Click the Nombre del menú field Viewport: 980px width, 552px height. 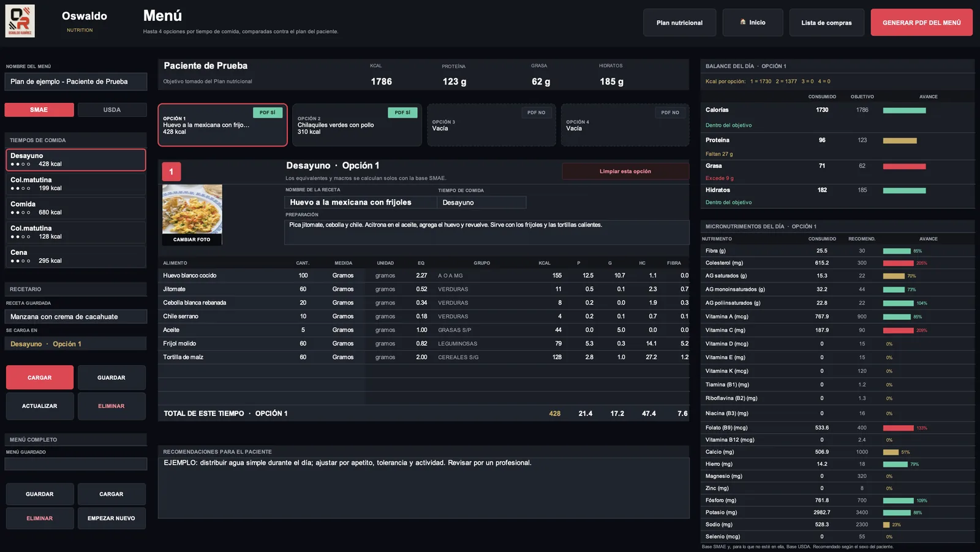pyautogui.click(x=76, y=81)
